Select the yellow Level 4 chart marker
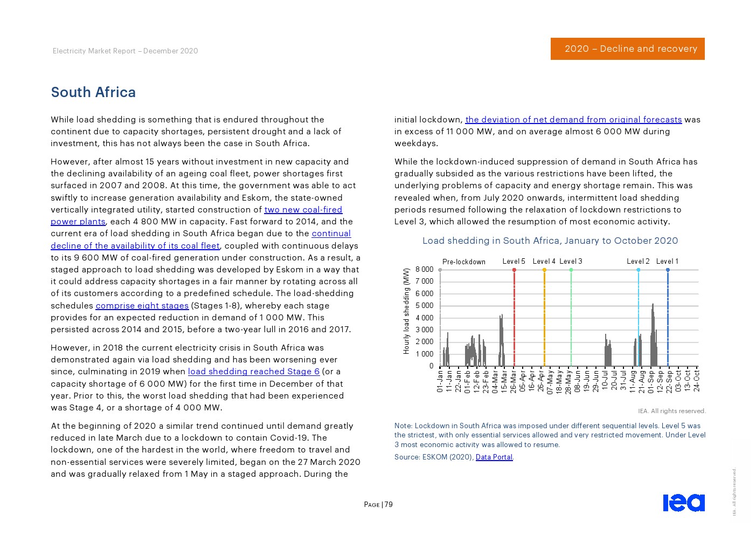Viewport: 756px width, 535px height. (544, 270)
